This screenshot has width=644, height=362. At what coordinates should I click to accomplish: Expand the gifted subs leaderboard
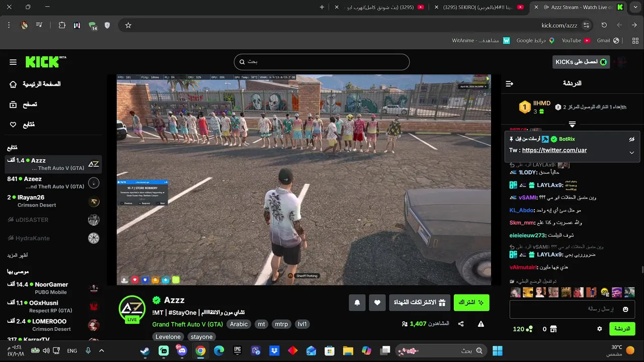pos(572,124)
